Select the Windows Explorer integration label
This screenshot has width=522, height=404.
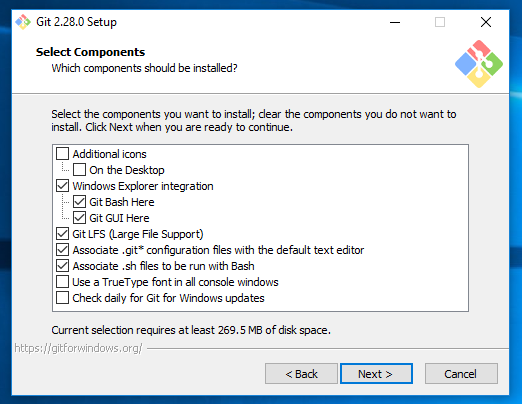143,186
